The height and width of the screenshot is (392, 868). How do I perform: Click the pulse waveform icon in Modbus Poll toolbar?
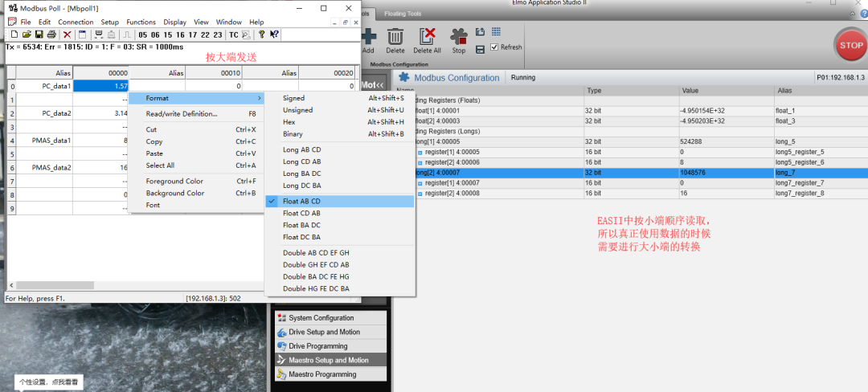(126, 35)
